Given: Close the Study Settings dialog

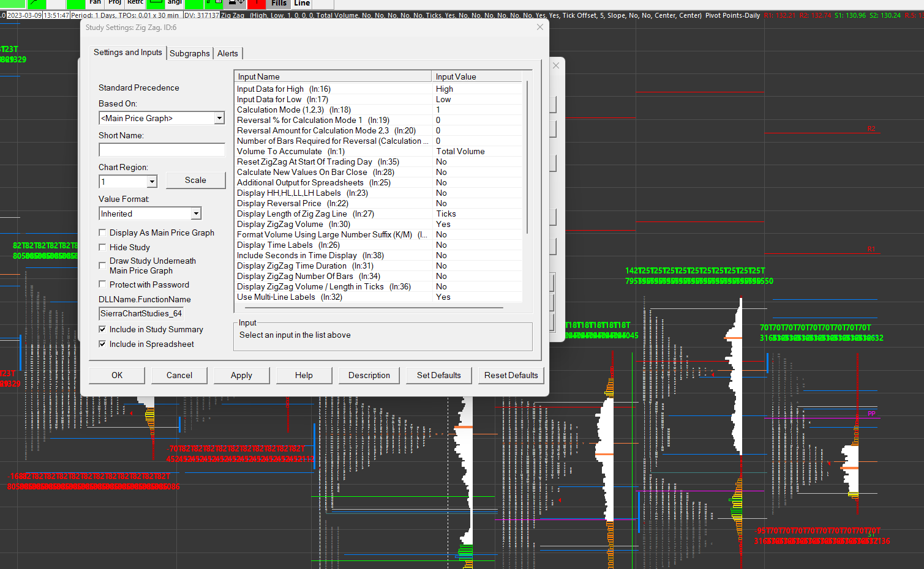Looking at the screenshot, I should (x=539, y=27).
